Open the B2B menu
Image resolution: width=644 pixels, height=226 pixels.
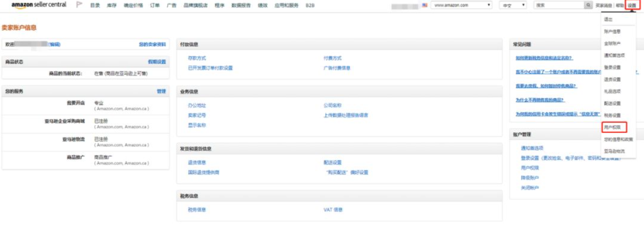310,6
